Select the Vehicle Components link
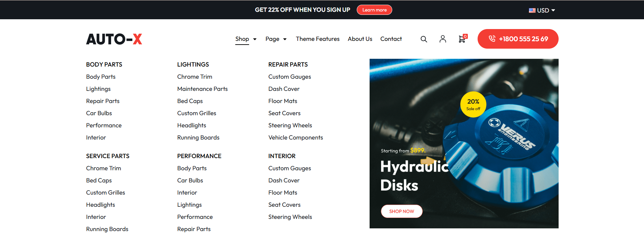The height and width of the screenshot is (251, 644). pos(295,137)
